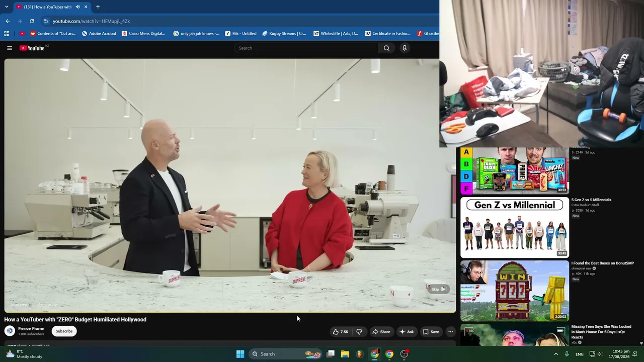The image size is (644, 362).
Task: Click the Sponsored info icon on ad
Action: [x=30, y=305]
